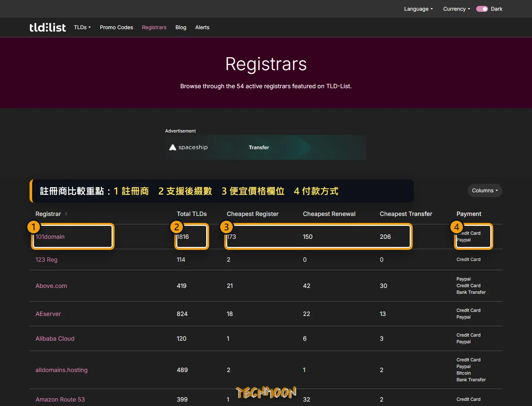This screenshot has width=532, height=406.
Task: Open the Alerts nav link
Action: point(202,27)
